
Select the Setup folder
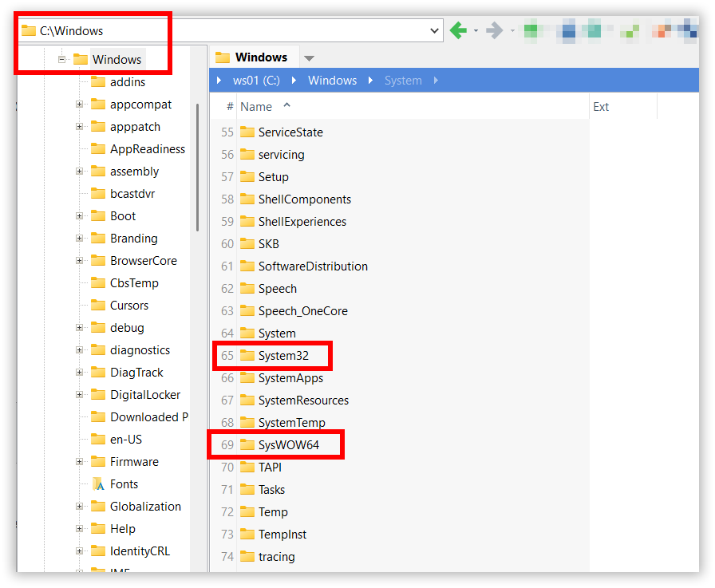[273, 177]
